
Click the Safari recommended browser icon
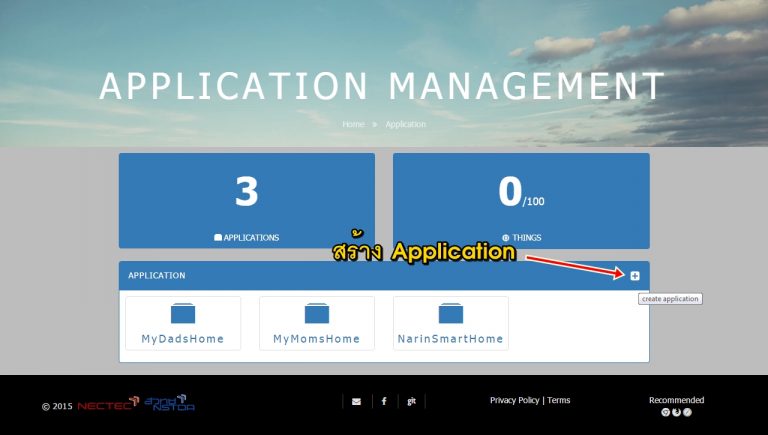[688, 412]
